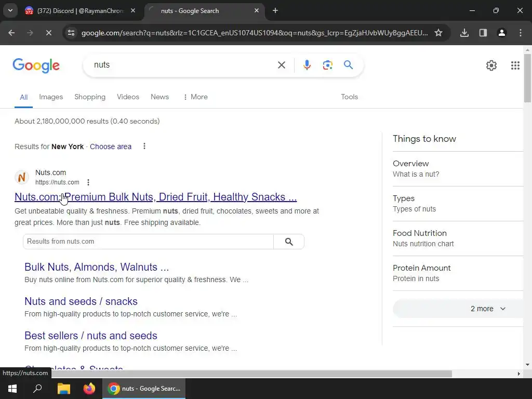Open Nuts.com Premium Bulk Nuts result
Image resolution: width=532 pixels, height=399 pixels.
(x=156, y=197)
